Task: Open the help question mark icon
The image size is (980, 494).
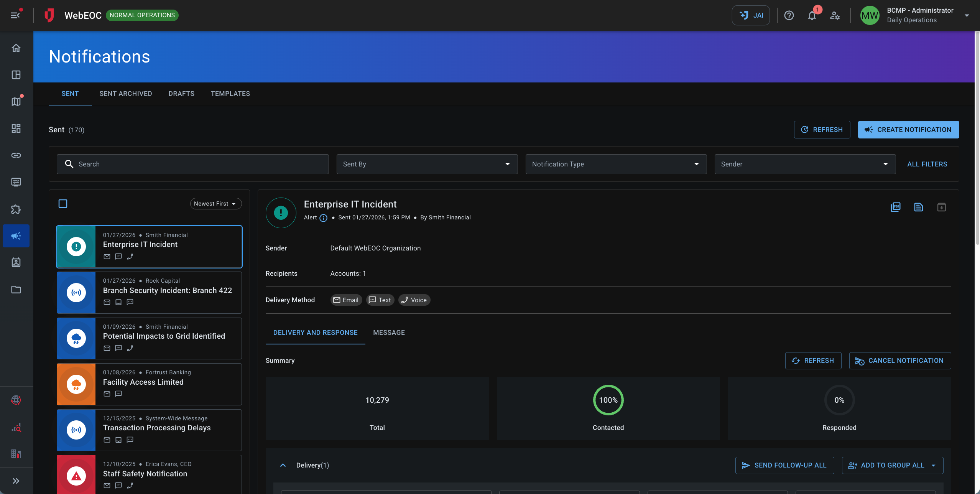Action: pos(789,15)
